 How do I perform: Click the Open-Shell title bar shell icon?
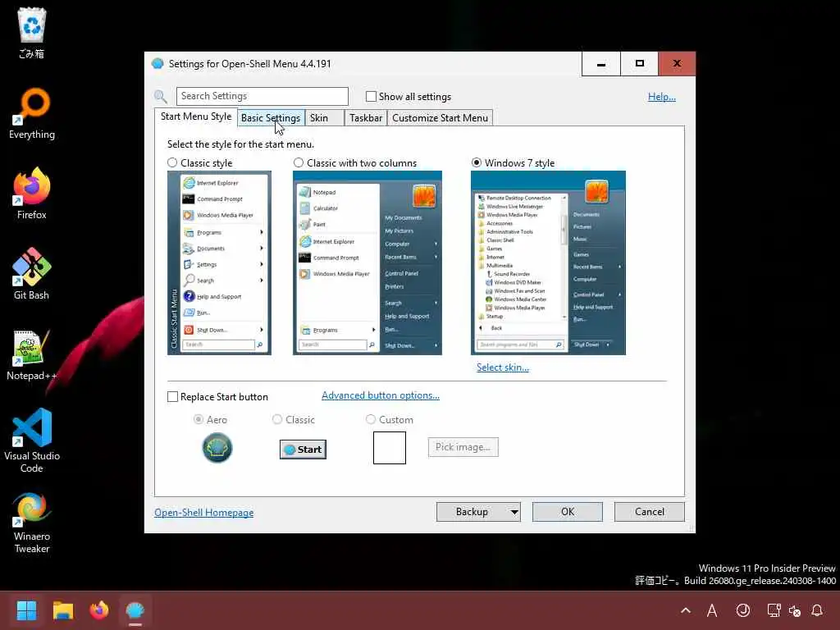pyautogui.click(x=157, y=64)
